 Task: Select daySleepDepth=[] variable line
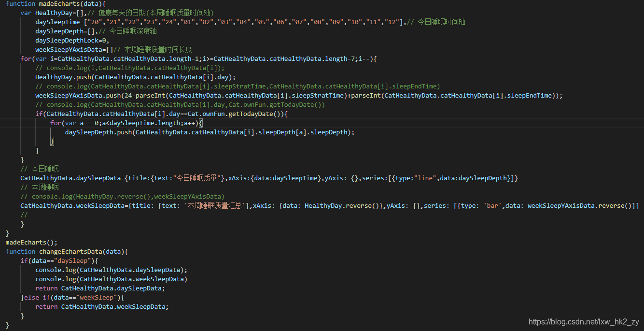(67, 31)
